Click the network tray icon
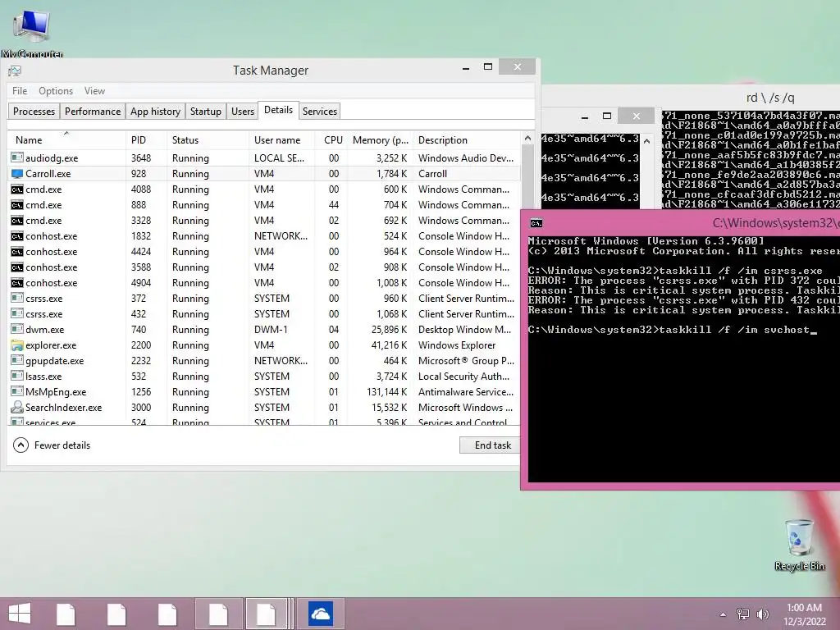840x630 pixels. point(743,614)
